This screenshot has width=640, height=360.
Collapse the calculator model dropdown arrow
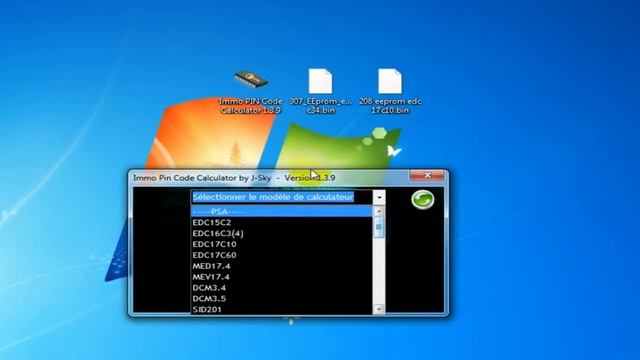379,198
